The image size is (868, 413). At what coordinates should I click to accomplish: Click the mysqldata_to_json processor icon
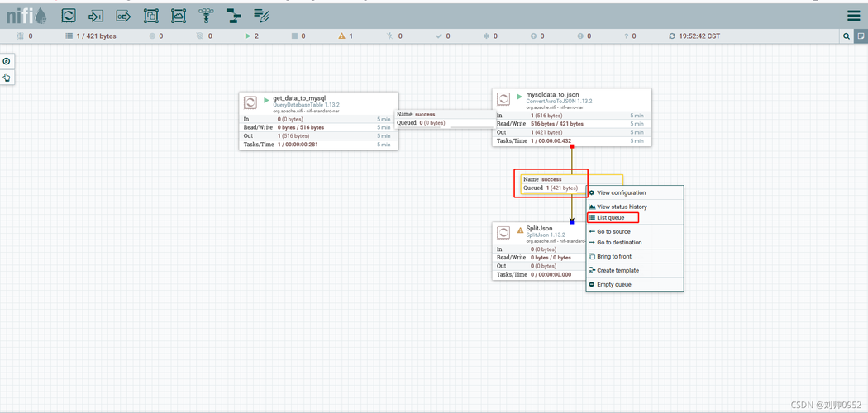click(503, 99)
